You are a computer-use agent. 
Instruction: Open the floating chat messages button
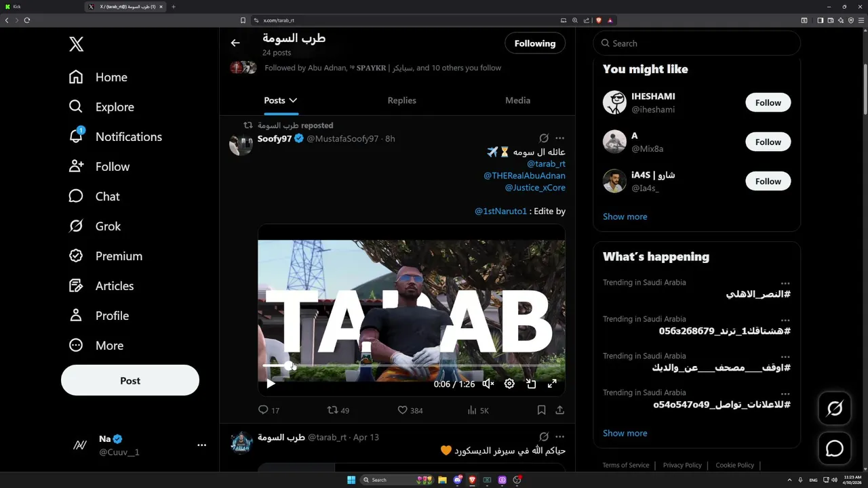tap(835, 449)
